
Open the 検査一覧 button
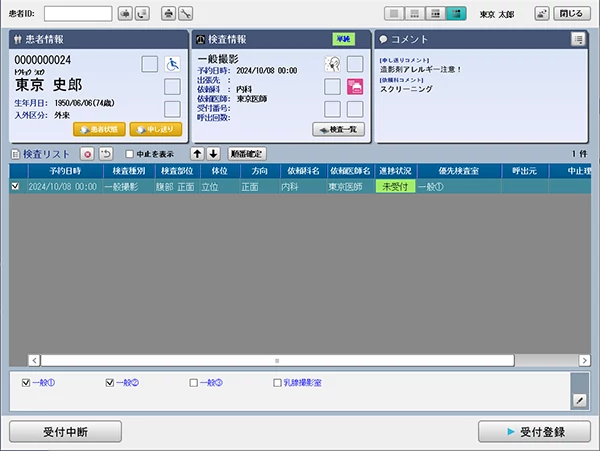coord(339,130)
